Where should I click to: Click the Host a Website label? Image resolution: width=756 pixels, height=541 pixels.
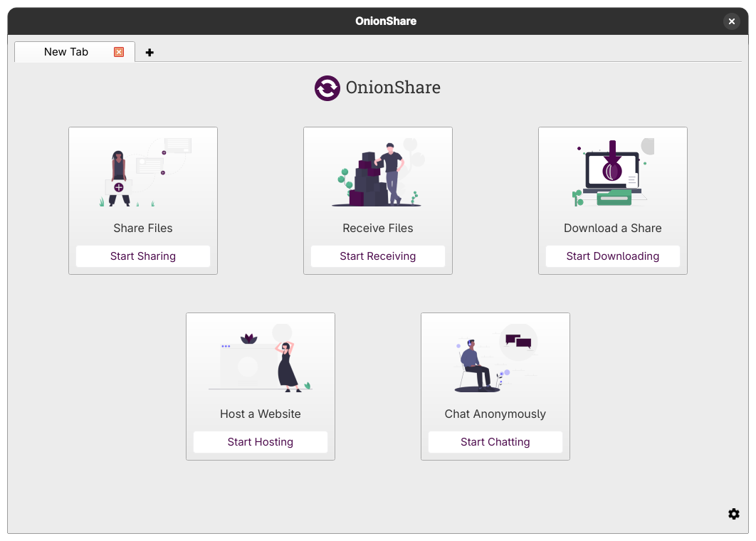pyautogui.click(x=261, y=414)
